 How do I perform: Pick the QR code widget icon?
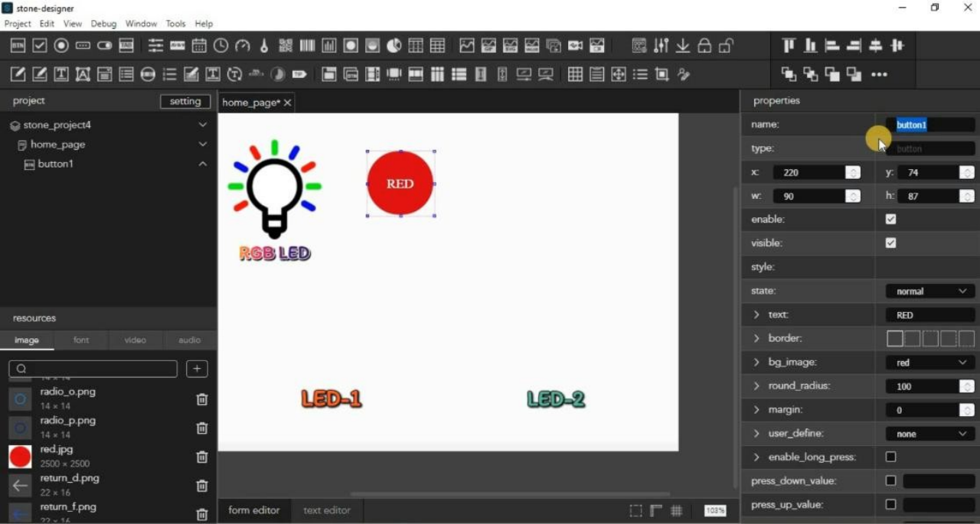tap(286, 46)
